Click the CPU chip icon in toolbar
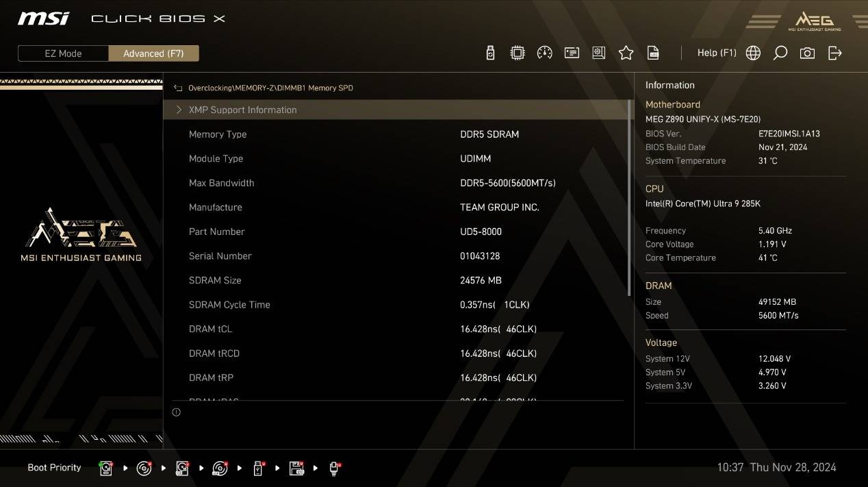 [518, 53]
